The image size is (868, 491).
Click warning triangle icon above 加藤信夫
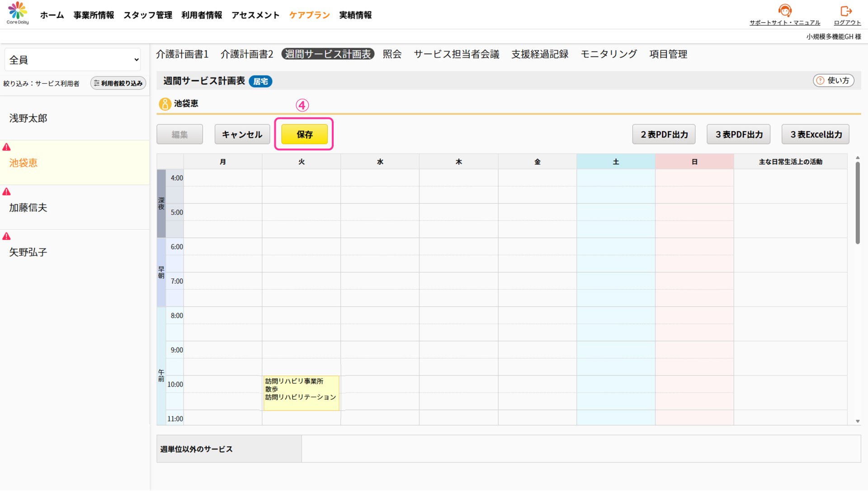coord(6,192)
